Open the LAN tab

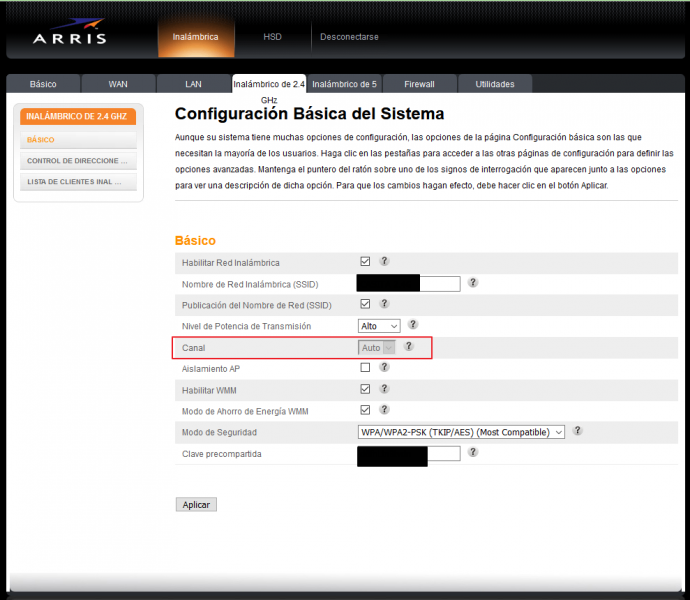click(x=194, y=84)
